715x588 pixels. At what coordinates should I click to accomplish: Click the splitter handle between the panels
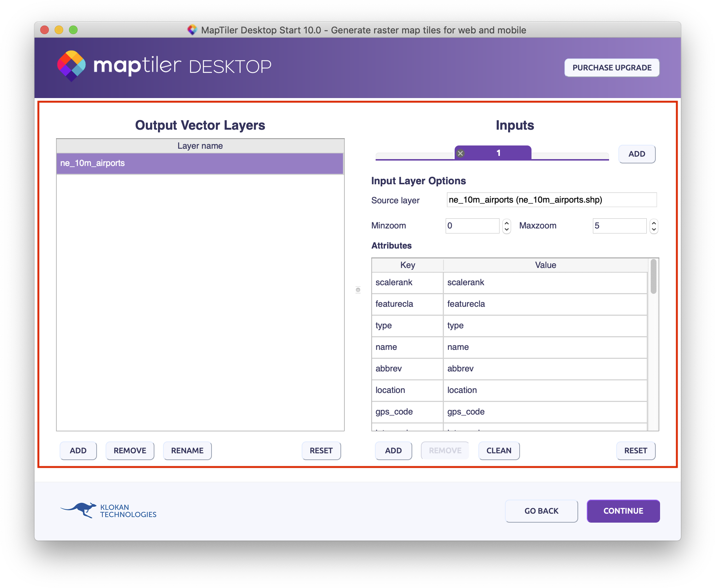click(358, 290)
